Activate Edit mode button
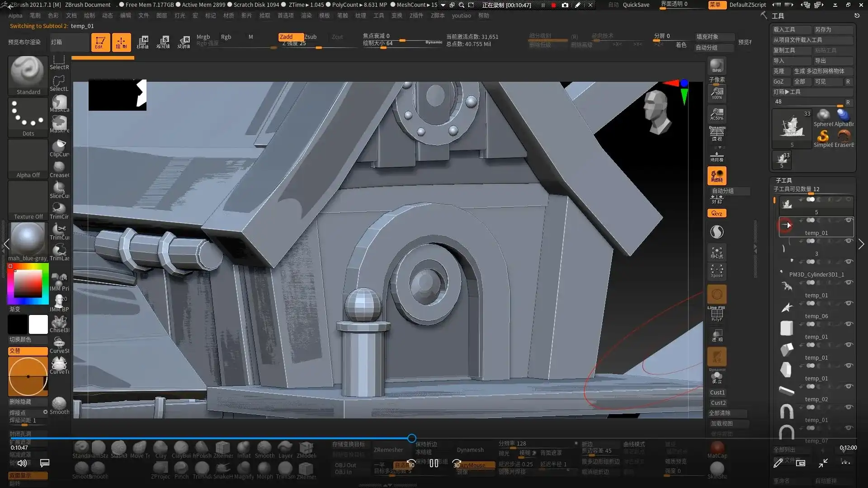Image resolution: width=868 pixels, height=488 pixels. 100,42
